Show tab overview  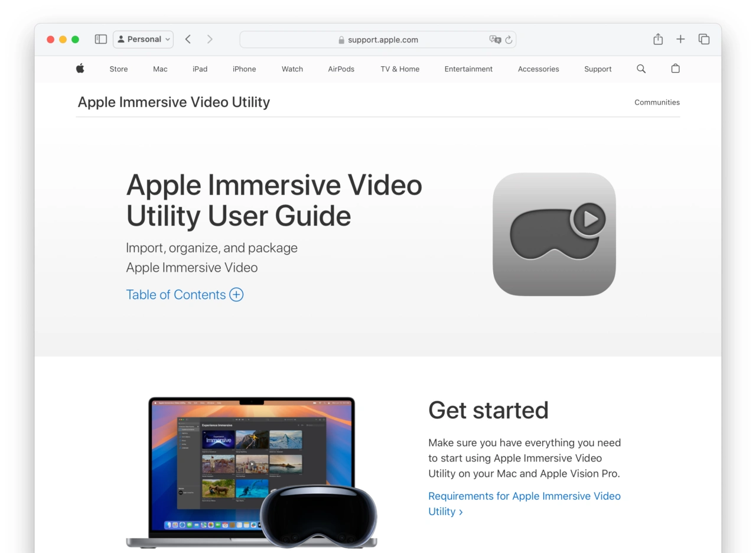click(x=703, y=39)
